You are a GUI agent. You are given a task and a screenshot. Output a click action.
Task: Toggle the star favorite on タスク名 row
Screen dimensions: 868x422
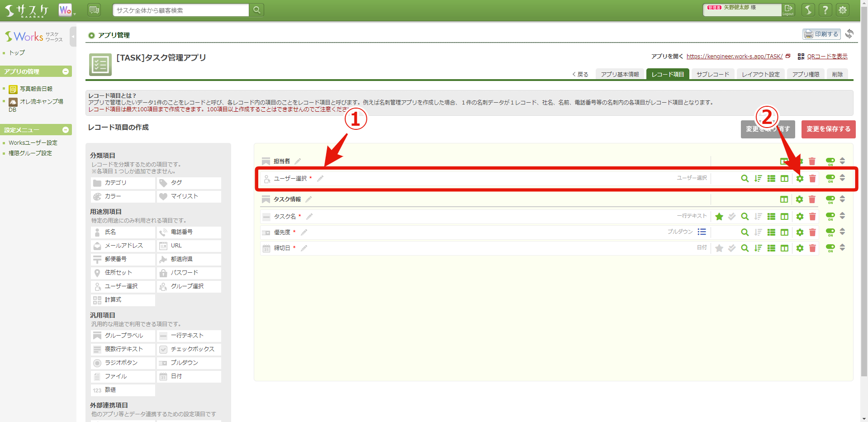(719, 216)
